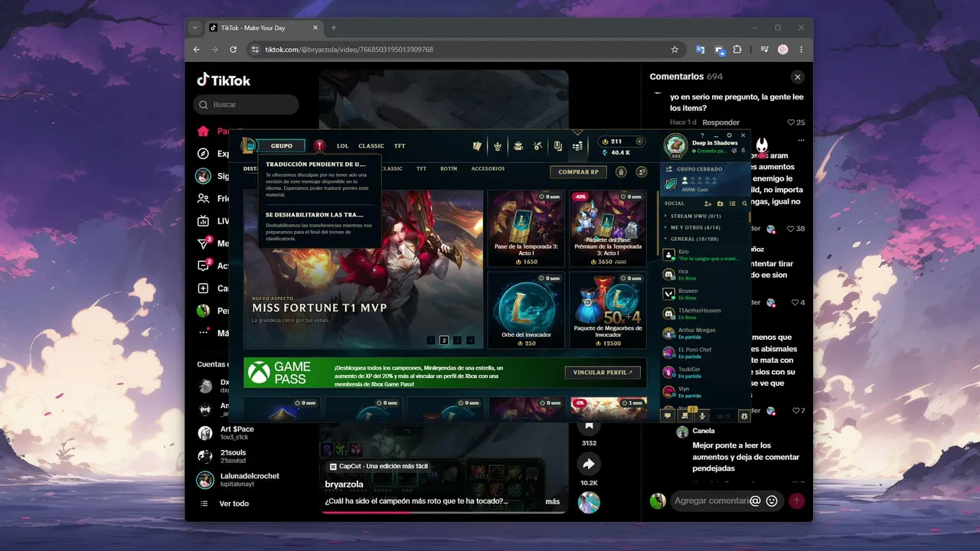Click the TikTok Buscar search field

tap(246, 105)
